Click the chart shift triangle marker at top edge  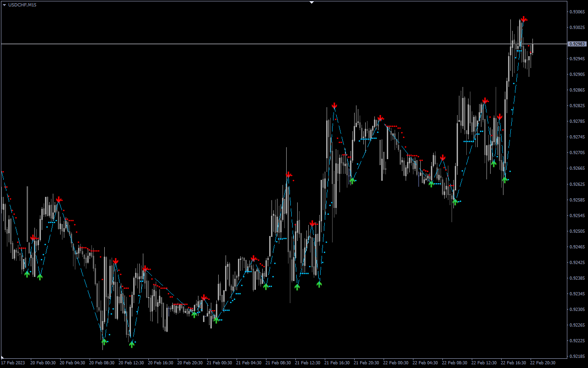tap(312, 2)
